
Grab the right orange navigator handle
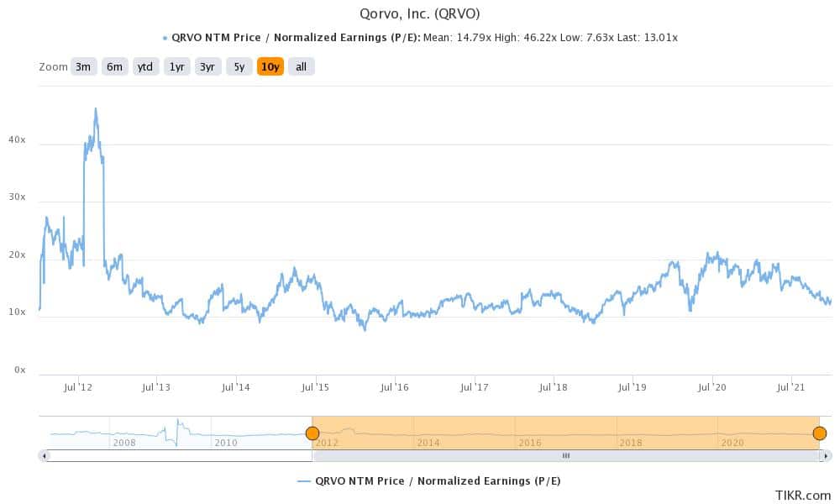pyautogui.click(x=820, y=433)
